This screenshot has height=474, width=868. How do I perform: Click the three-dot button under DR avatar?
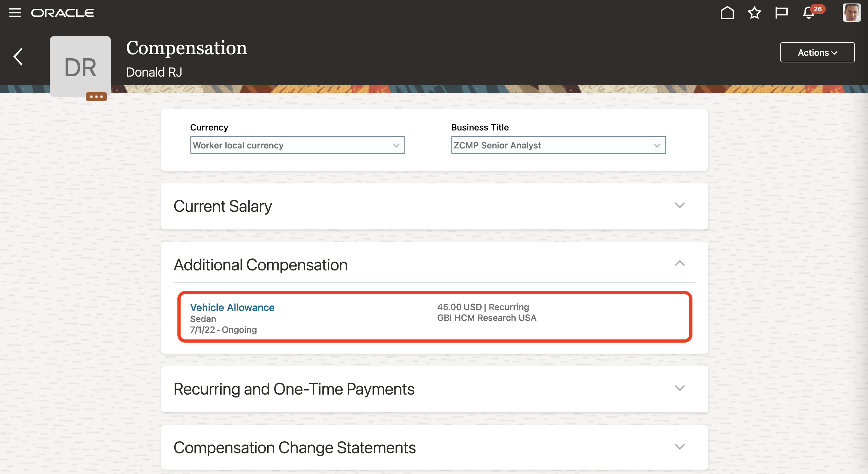click(96, 97)
